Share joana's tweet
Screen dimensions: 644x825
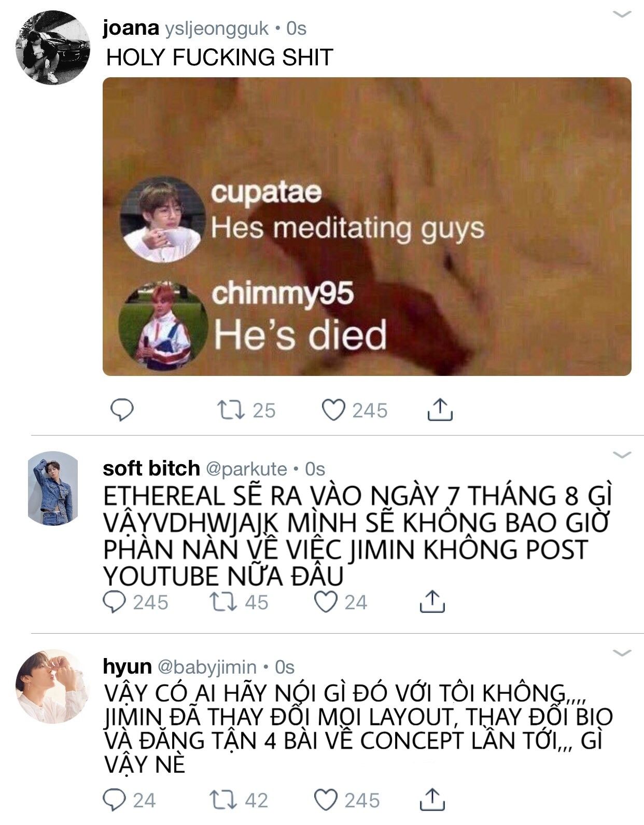tap(440, 409)
